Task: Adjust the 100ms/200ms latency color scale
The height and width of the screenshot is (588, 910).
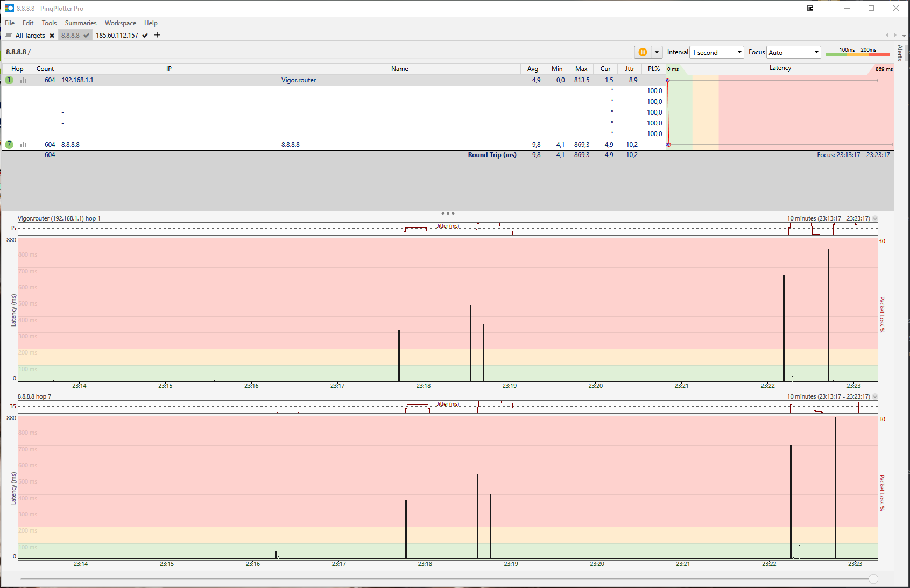Action: (857, 52)
